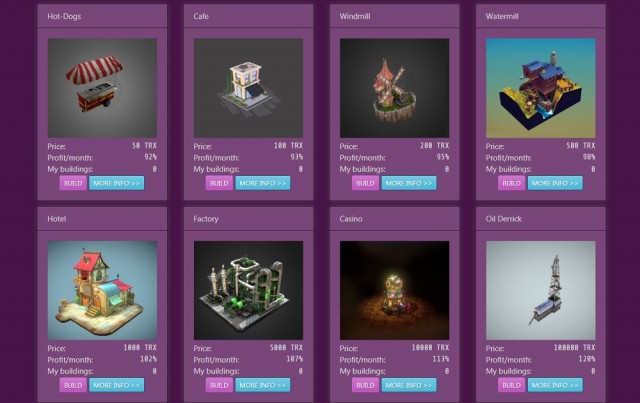Click the Factory card title
The height and width of the screenshot is (403, 640).
coord(206,219)
